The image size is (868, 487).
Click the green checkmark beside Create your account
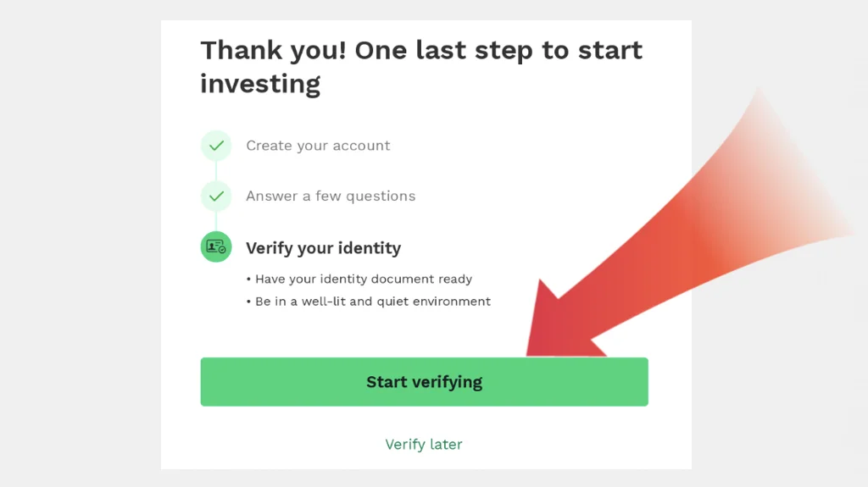click(216, 146)
